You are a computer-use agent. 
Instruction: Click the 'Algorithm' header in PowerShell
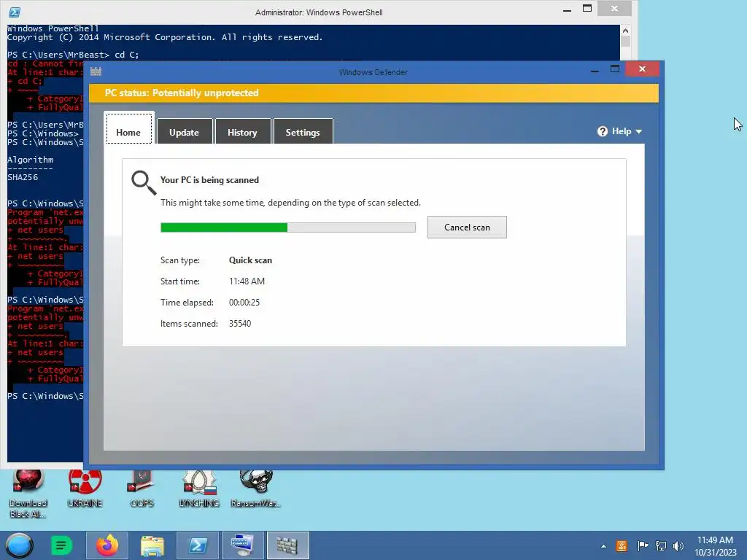pyautogui.click(x=30, y=160)
